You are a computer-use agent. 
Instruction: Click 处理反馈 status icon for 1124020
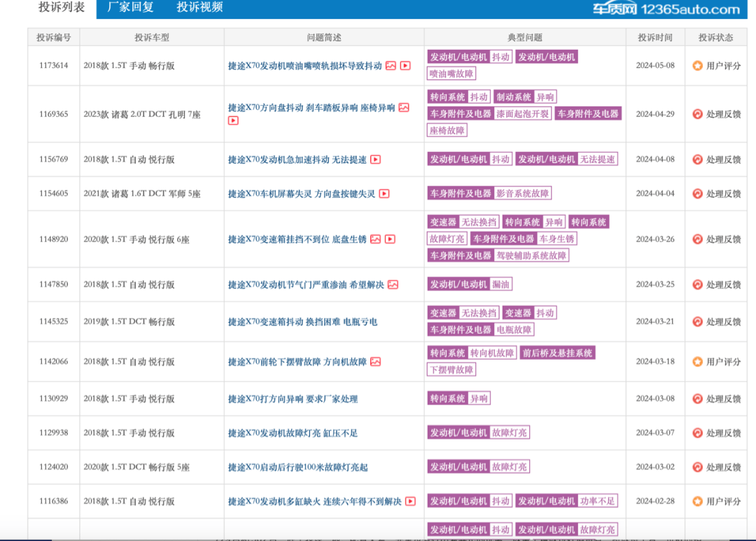tap(698, 468)
